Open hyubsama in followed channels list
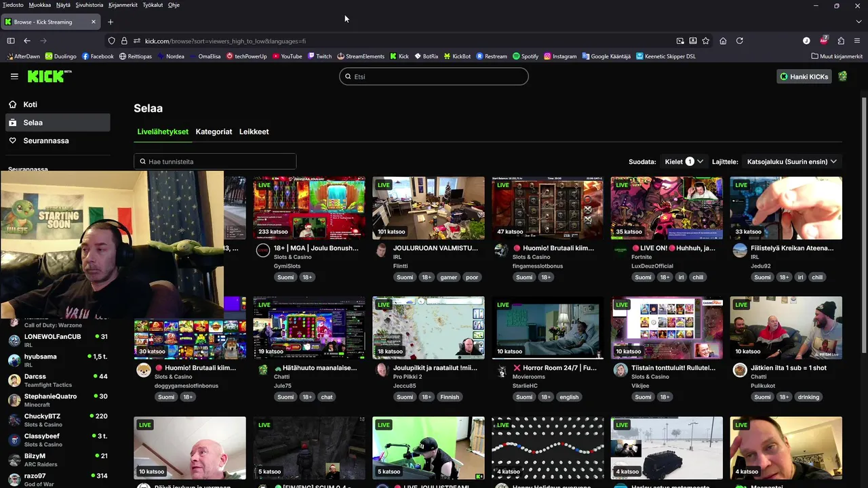 (x=57, y=360)
